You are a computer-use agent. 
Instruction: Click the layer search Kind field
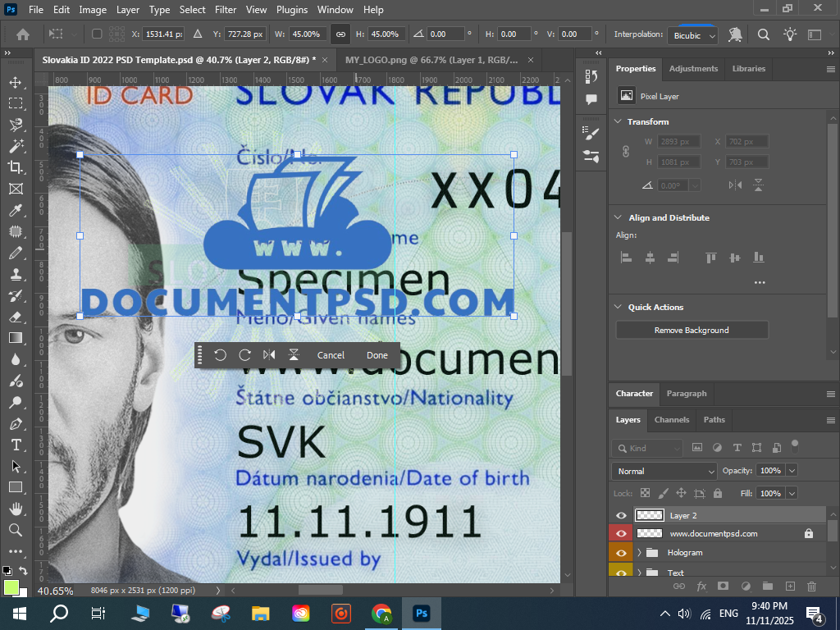[648, 448]
